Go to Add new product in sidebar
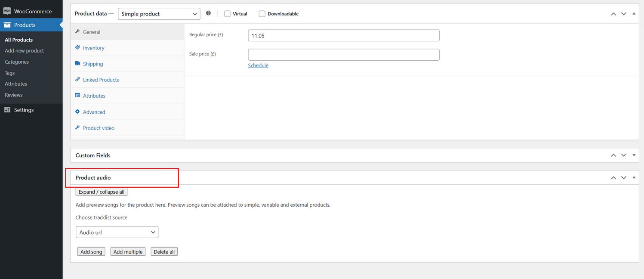The height and width of the screenshot is (279, 644). (x=24, y=51)
